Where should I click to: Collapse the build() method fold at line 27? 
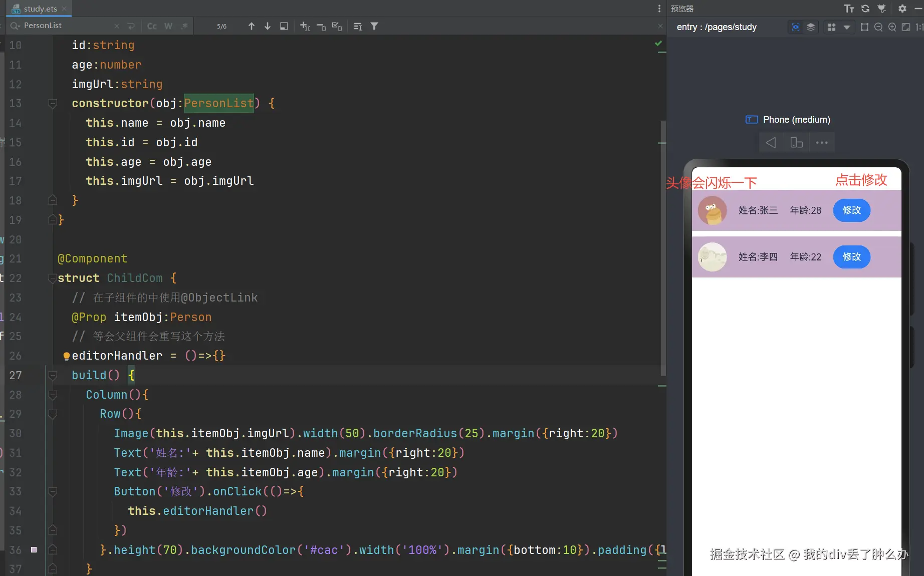tap(52, 375)
